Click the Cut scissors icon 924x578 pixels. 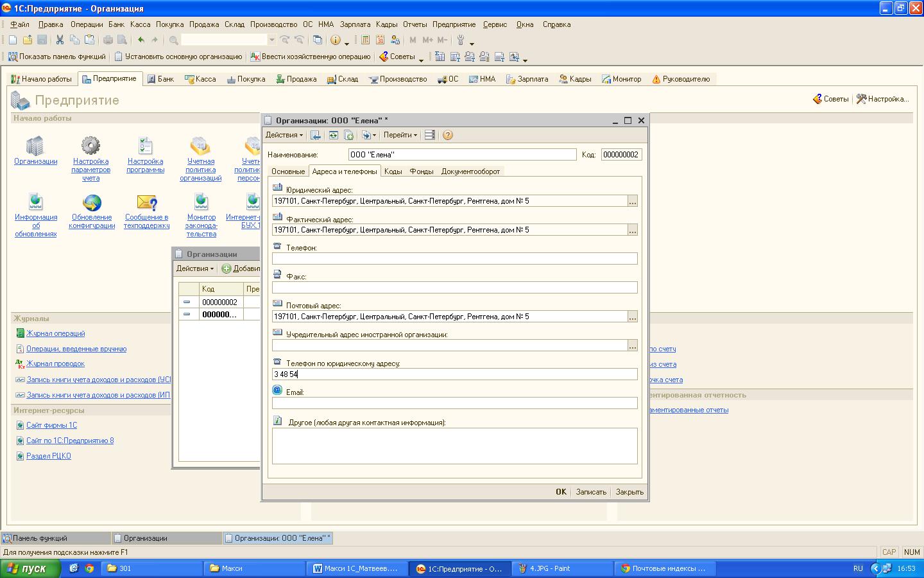point(60,40)
